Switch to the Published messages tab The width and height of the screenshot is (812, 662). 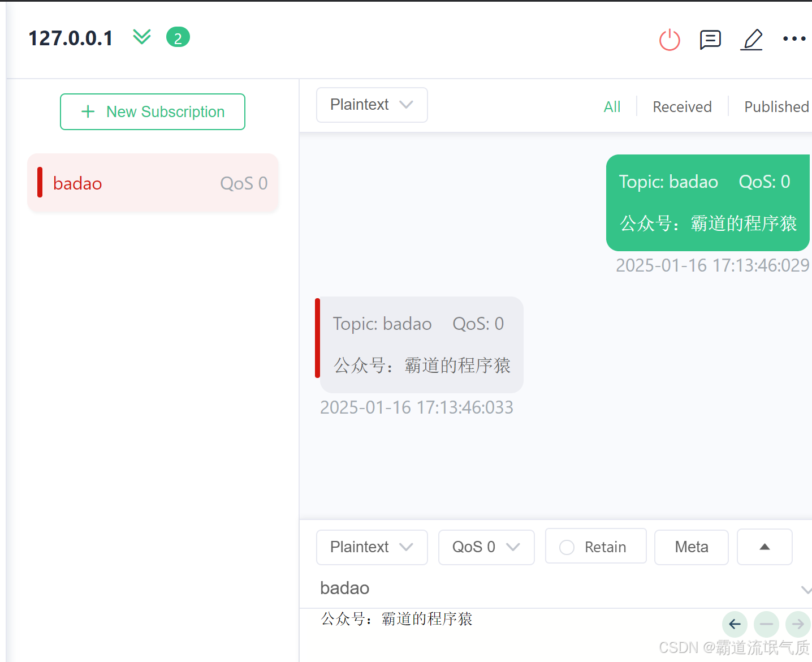pos(776,106)
